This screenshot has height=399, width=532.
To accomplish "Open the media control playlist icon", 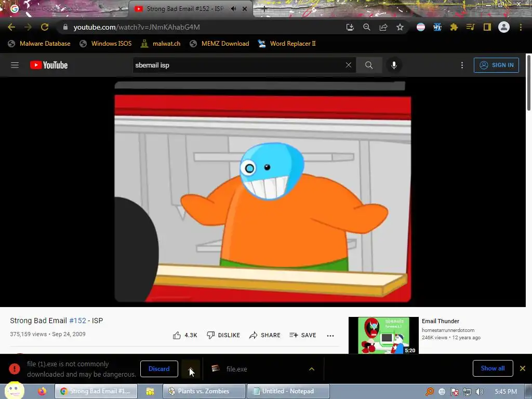I will (470, 27).
